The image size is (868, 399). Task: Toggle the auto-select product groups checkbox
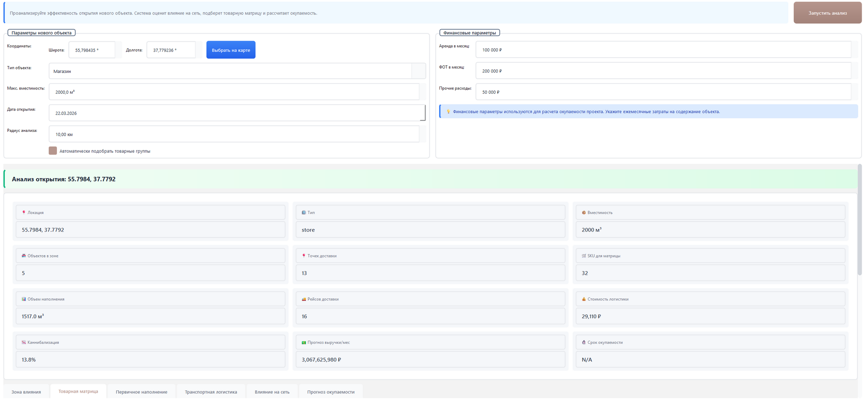click(x=53, y=151)
